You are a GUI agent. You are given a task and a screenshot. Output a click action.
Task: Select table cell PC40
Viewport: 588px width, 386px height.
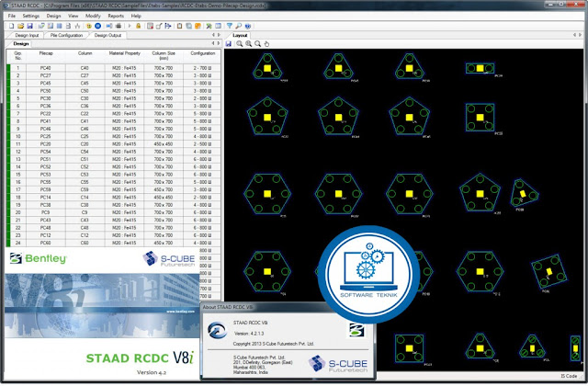[x=45, y=68]
